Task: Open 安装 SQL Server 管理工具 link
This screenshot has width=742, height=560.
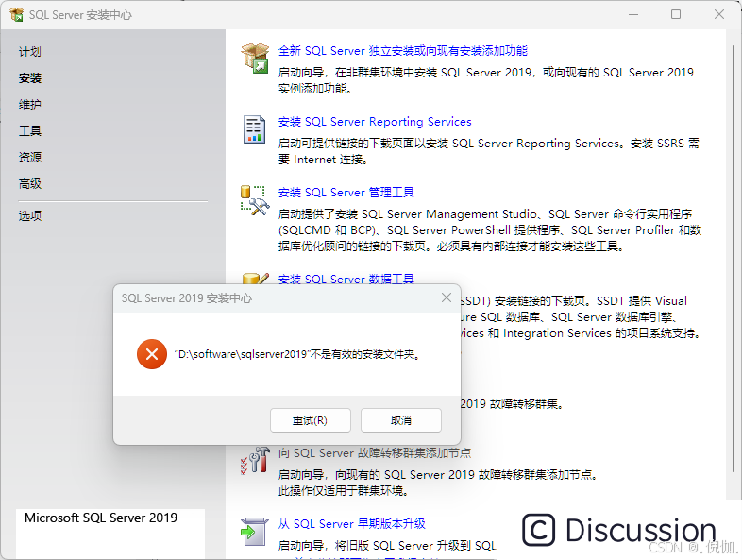Action: tap(346, 193)
